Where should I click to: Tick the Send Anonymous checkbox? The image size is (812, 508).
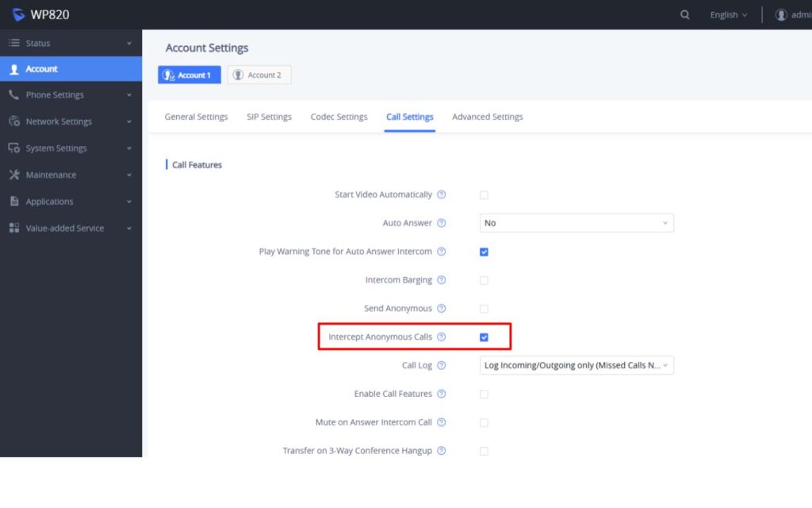484,309
